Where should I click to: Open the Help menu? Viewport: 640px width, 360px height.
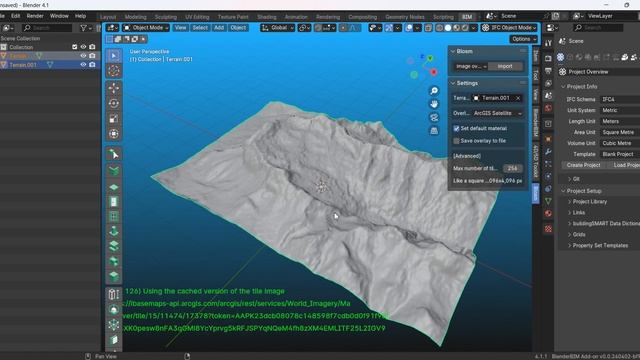click(80, 16)
